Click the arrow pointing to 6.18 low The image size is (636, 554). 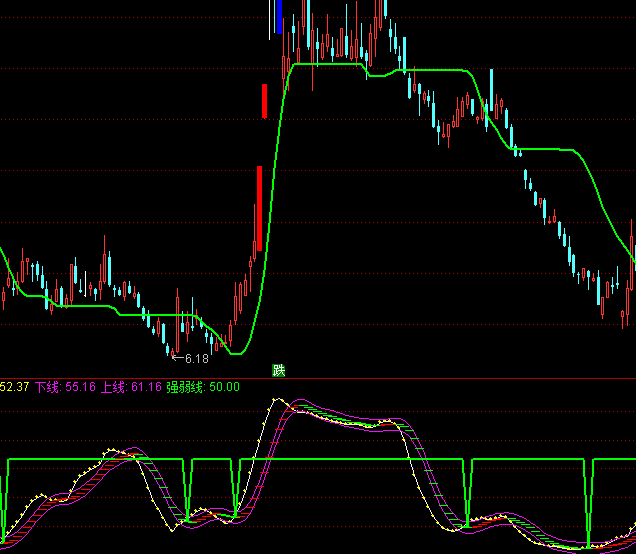(177, 357)
